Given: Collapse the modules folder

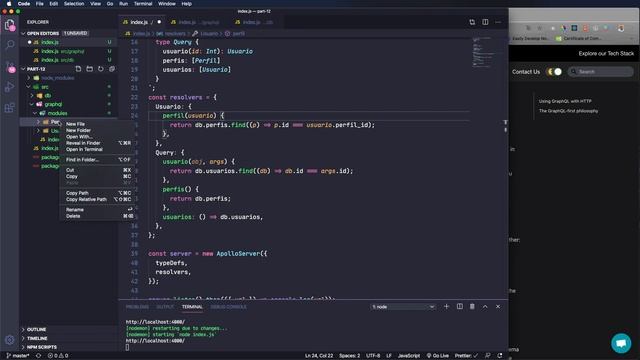Looking at the screenshot, I should (35, 113).
